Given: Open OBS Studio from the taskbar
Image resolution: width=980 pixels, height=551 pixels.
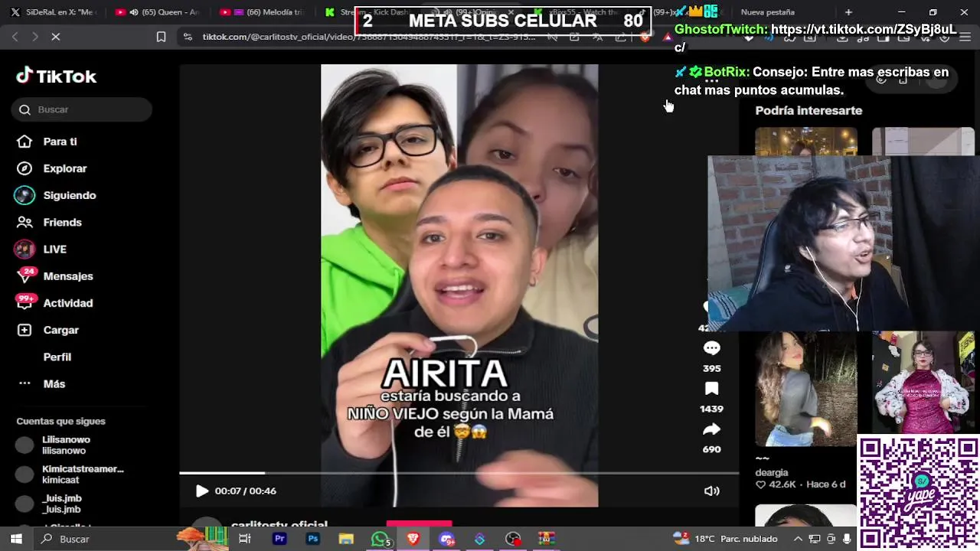Looking at the screenshot, I should pos(513,539).
